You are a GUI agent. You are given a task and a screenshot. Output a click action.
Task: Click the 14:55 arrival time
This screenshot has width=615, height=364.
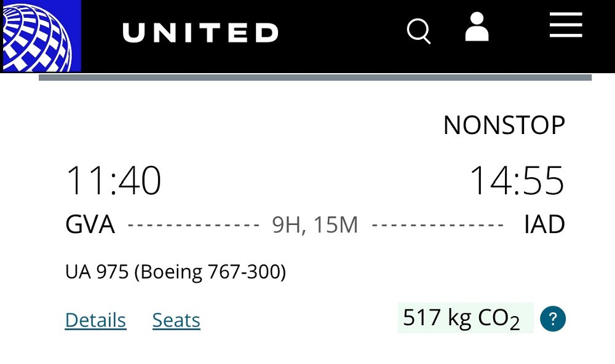[517, 181]
